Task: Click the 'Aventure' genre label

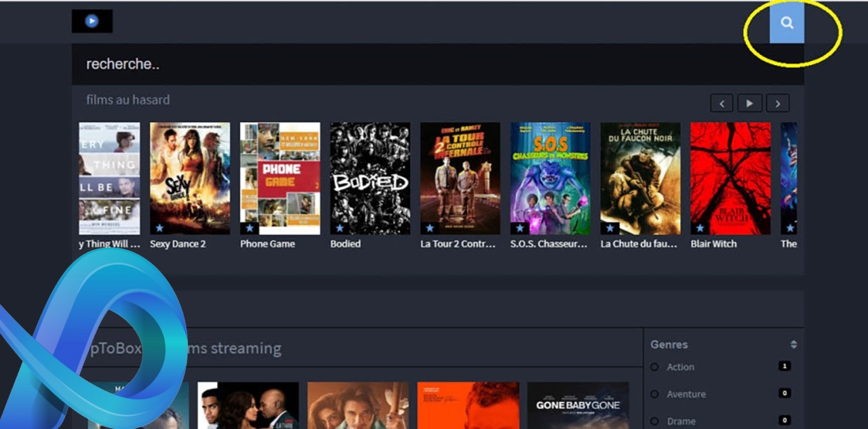Action: point(686,394)
